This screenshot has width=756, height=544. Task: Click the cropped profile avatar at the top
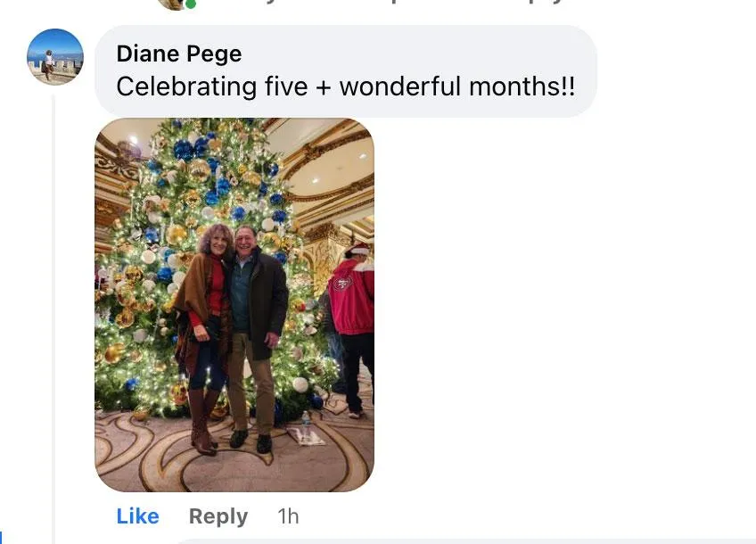[173, 4]
